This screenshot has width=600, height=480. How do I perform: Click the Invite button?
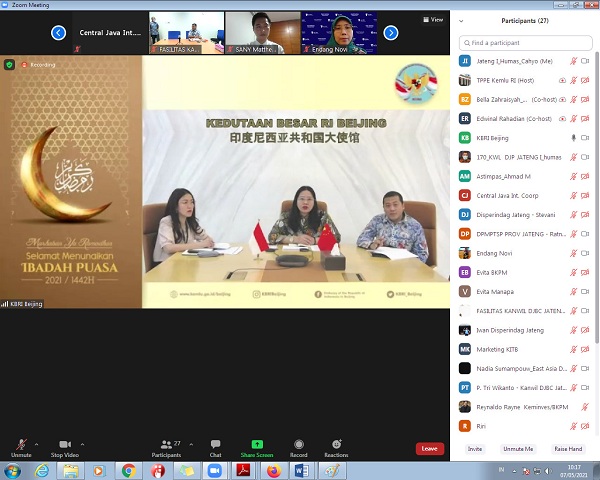click(475, 449)
